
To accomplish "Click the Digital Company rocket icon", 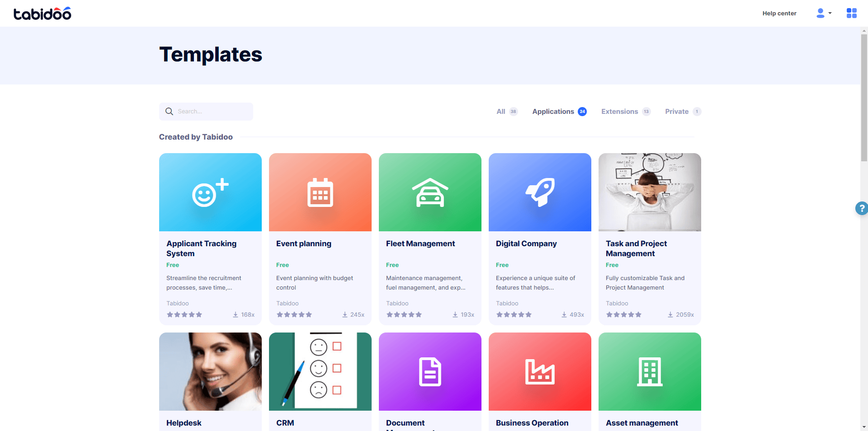I will coord(540,192).
